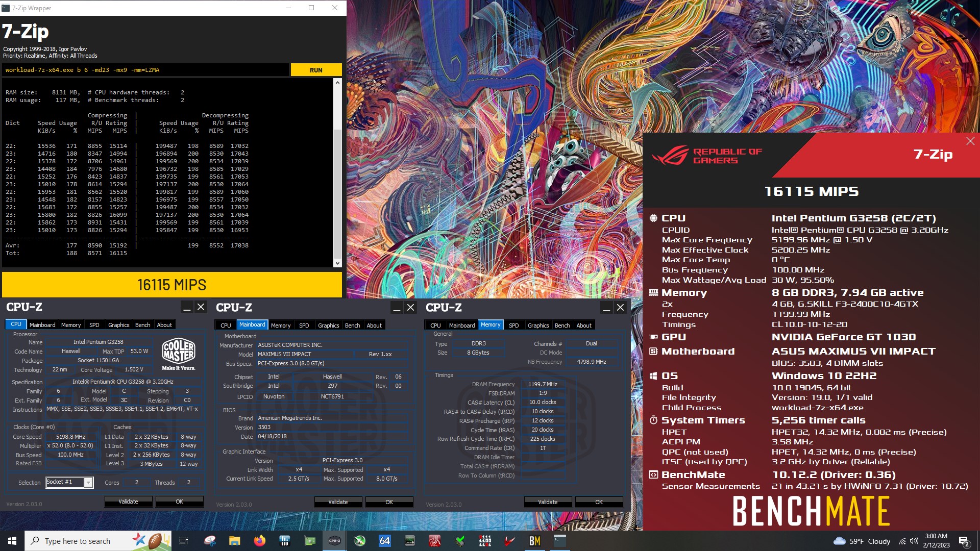Click the 7-Zip output scrollbar thumb
The height and width of the screenshot is (551, 980).
[x=337, y=194]
